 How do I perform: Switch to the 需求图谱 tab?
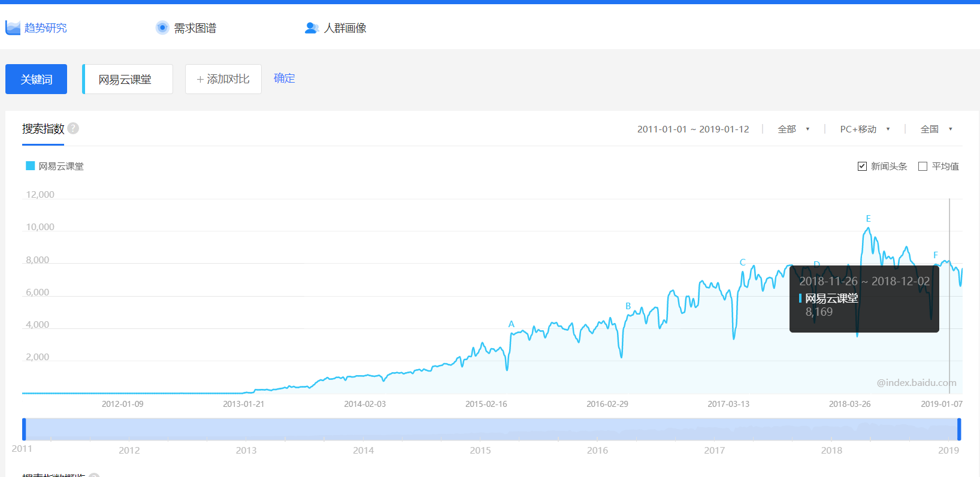[195, 28]
